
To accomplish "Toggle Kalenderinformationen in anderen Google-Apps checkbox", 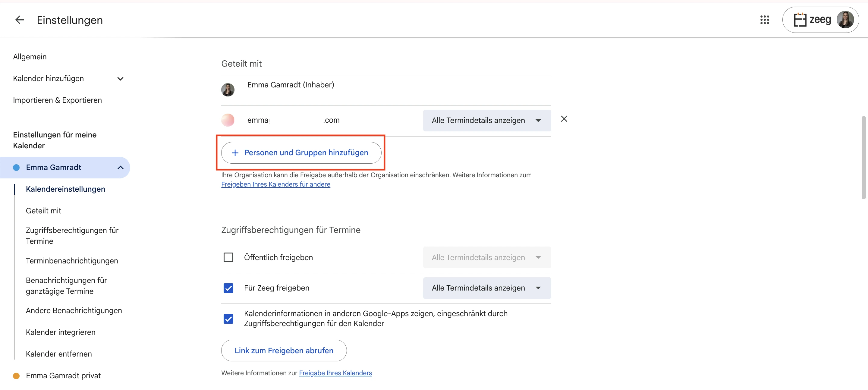I will (x=228, y=319).
